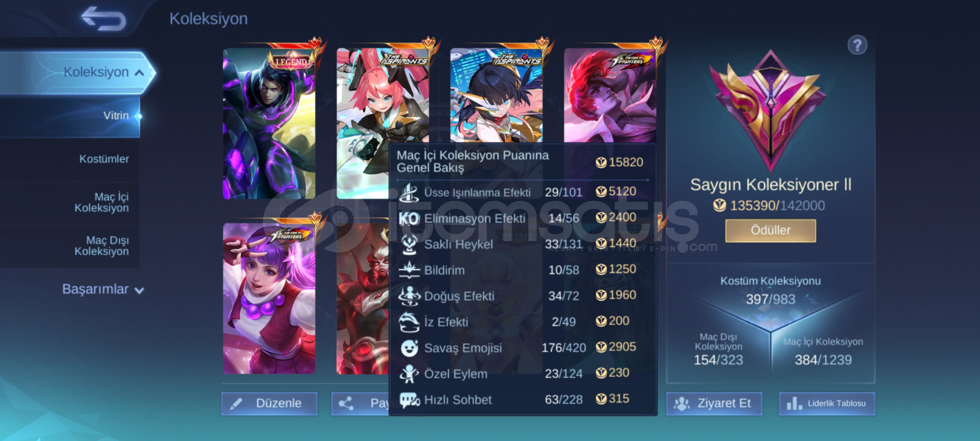Click the Hızlı Sohbet chat bubble icon
The width and height of the screenshot is (980, 441).
coord(409,400)
